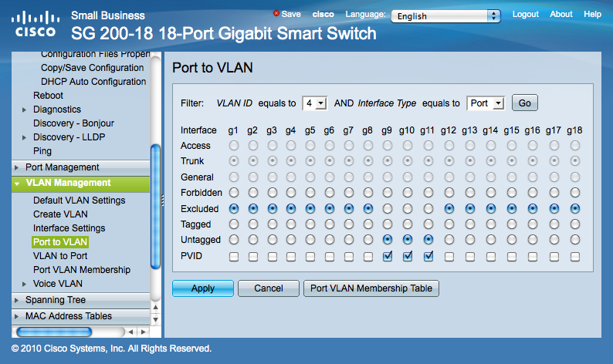Click the red Save icon
The height and width of the screenshot is (364, 613).
pyautogui.click(x=276, y=13)
